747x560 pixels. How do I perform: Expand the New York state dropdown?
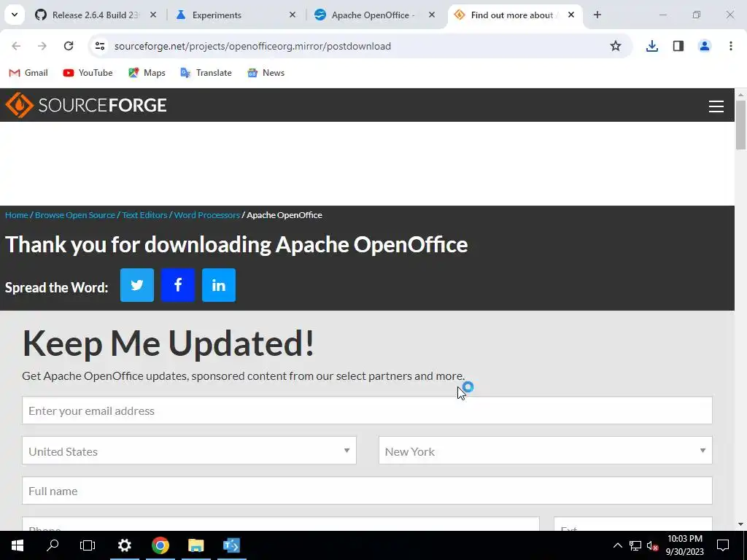(x=546, y=451)
